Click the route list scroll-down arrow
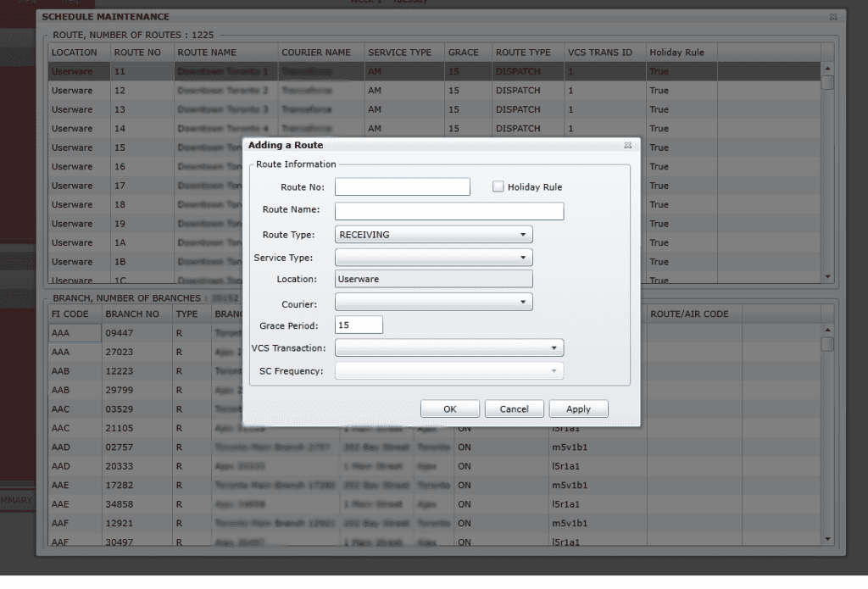The width and height of the screenshot is (868, 589). 826,275
